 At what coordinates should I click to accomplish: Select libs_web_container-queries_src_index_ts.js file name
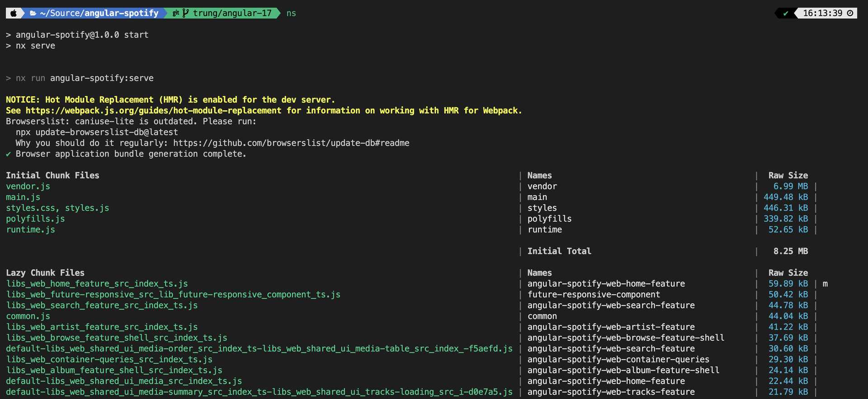[x=109, y=360]
